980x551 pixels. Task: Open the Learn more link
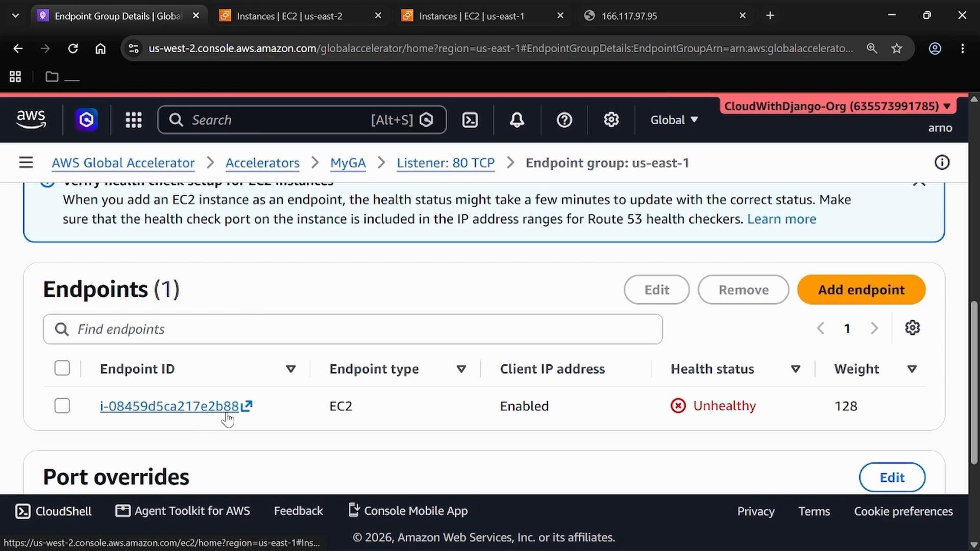point(781,219)
